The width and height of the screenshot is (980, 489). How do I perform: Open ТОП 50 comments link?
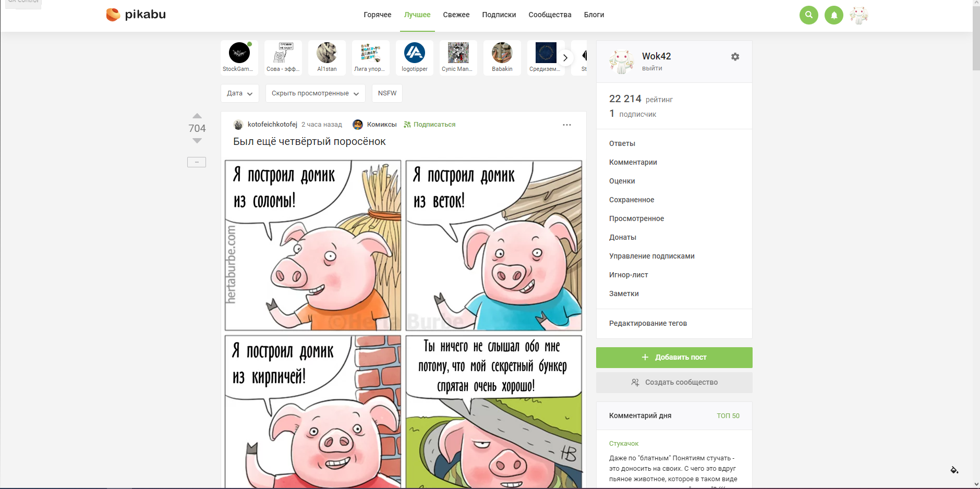pos(728,416)
